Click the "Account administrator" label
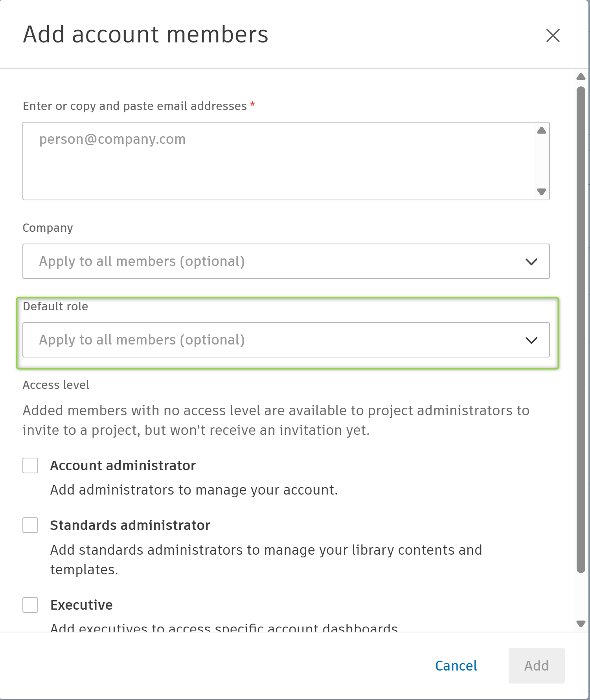This screenshot has width=590, height=700. [x=123, y=465]
